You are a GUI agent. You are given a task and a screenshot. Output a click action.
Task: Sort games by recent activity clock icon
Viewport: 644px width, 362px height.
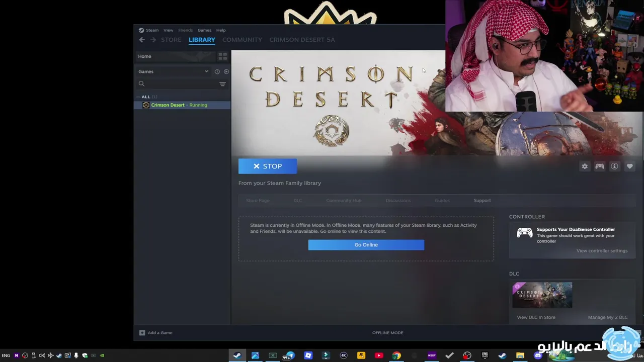217,71
